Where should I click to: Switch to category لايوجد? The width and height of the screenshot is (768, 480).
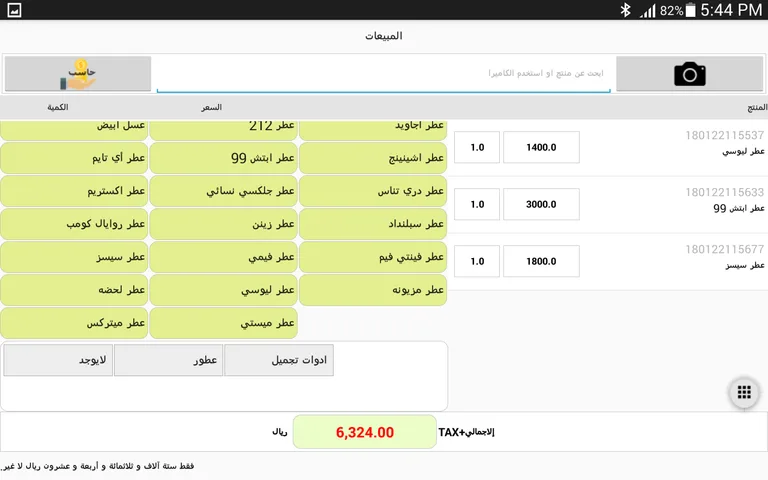pyautogui.click(x=58, y=360)
